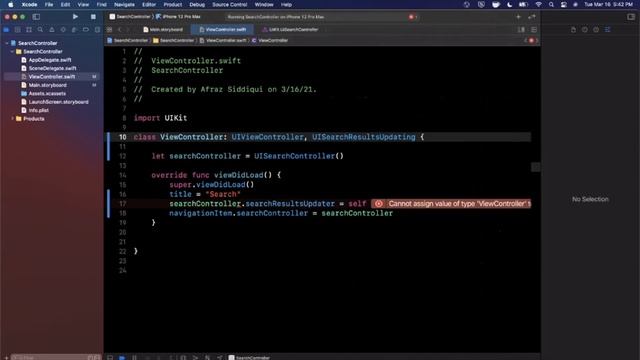Open Spotlight search in the menu bar
Screen dimensions: 640x360
click(x=551, y=4)
